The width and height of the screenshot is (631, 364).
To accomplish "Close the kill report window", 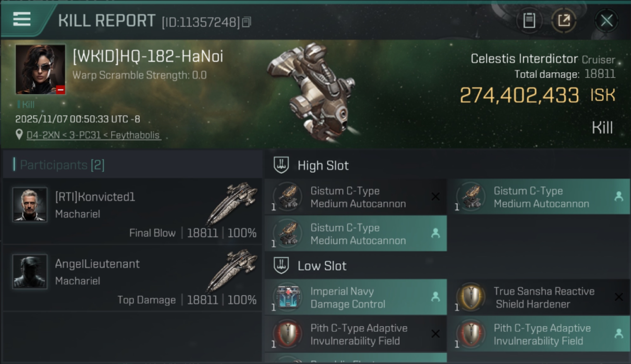I will click(x=606, y=20).
